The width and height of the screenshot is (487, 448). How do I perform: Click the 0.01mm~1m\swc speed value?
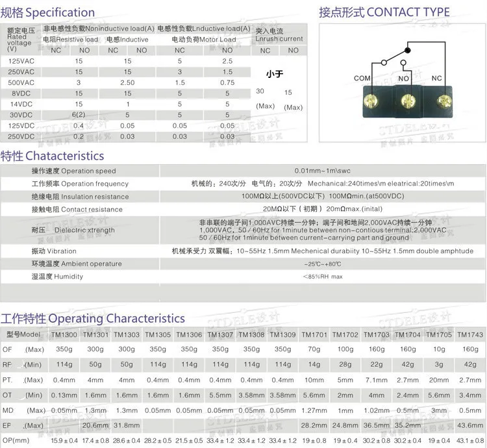point(322,171)
